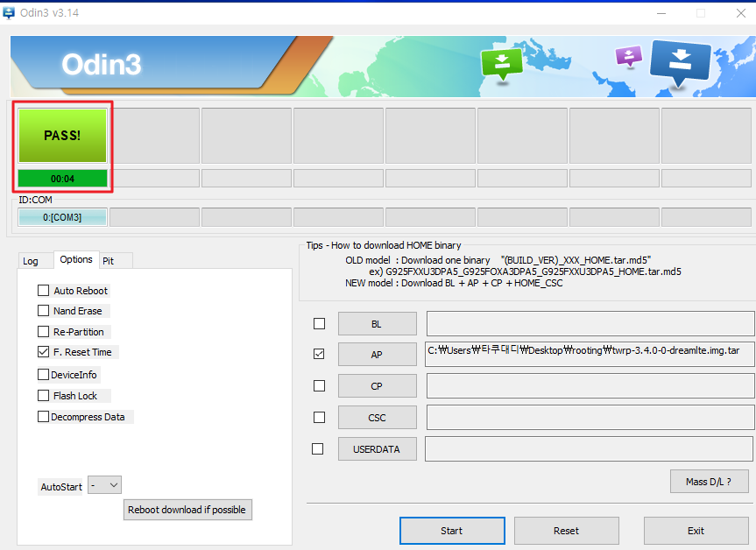This screenshot has height=550, width=756.
Task: Check Decompress Data option
Action: tap(44, 417)
